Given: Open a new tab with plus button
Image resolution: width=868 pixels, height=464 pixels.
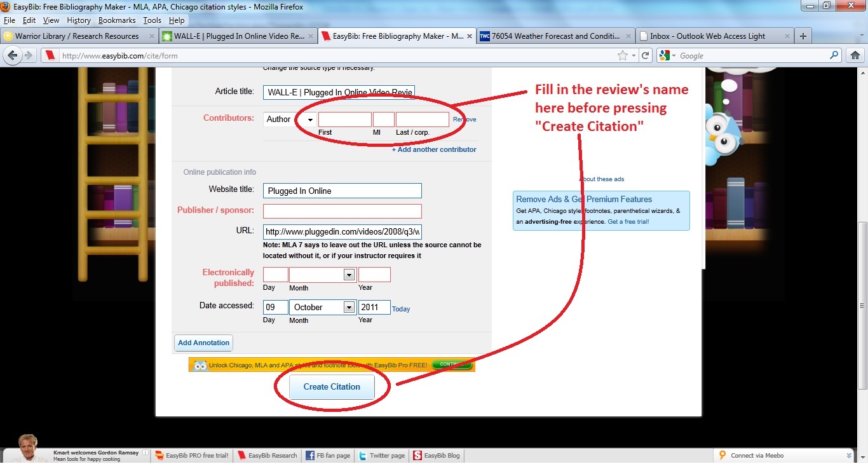Looking at the screenshot, I should pyautogui.click(x=803, y=36).
